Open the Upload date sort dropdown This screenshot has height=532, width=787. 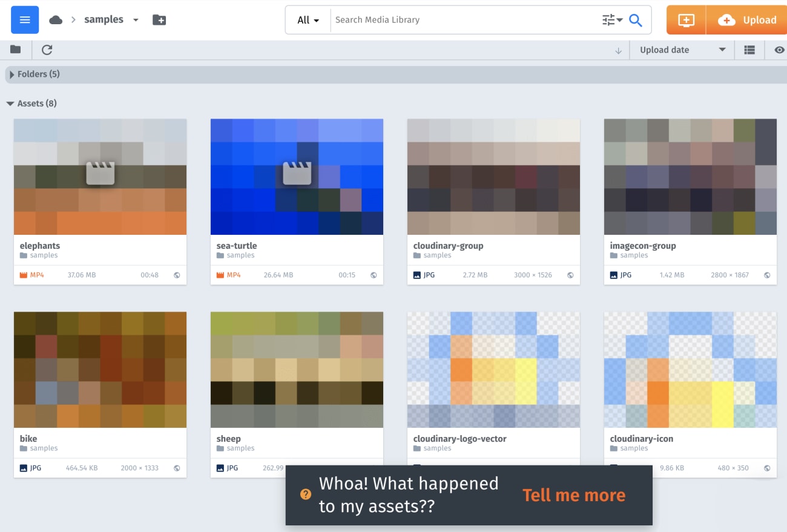tap(682, 50)
